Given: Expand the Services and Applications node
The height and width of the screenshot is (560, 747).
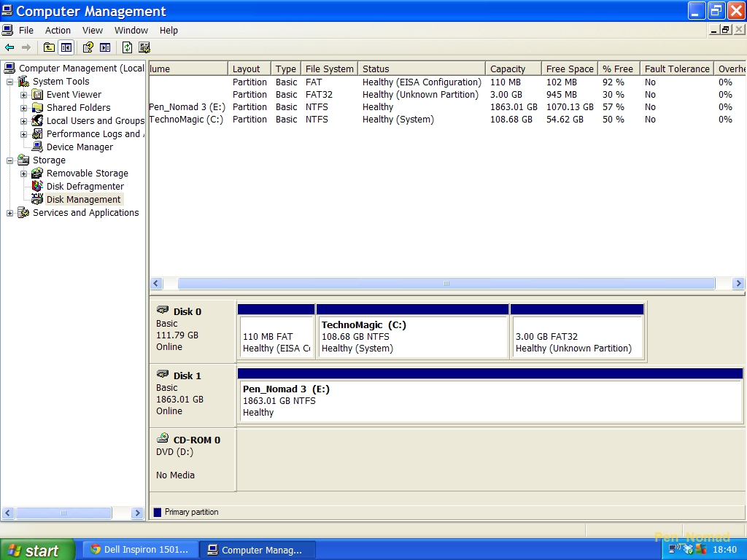Looking at the screenshot, I should (10, 213).
